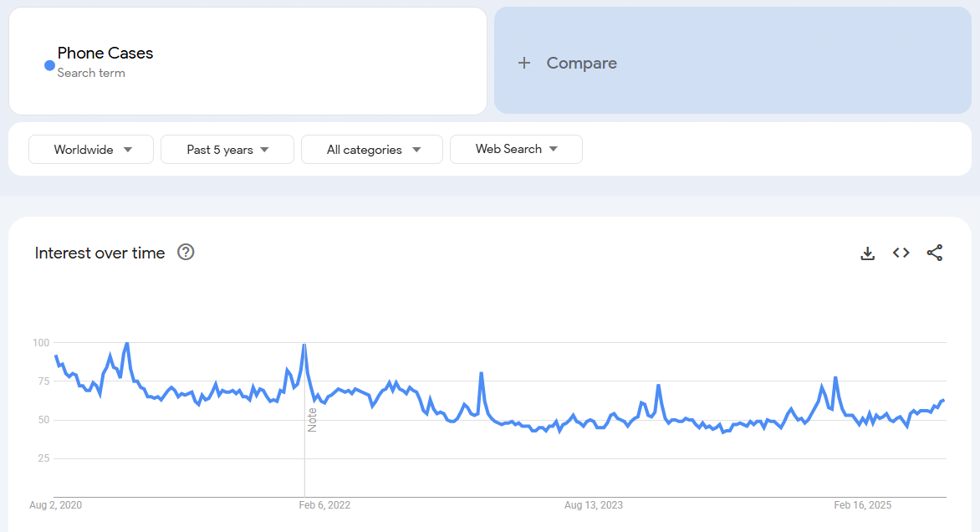Image resolution: width=980 pixels, height=532 pixels.
Task: Share the interest over time chart
Action: 935,253
